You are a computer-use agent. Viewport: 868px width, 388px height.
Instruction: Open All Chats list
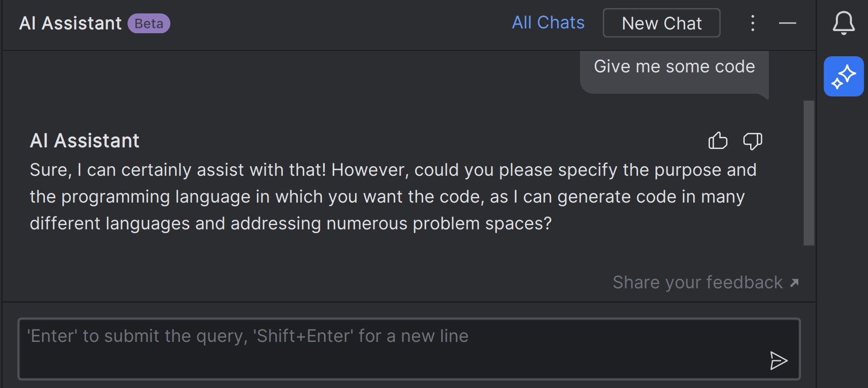tap(548, 23)
